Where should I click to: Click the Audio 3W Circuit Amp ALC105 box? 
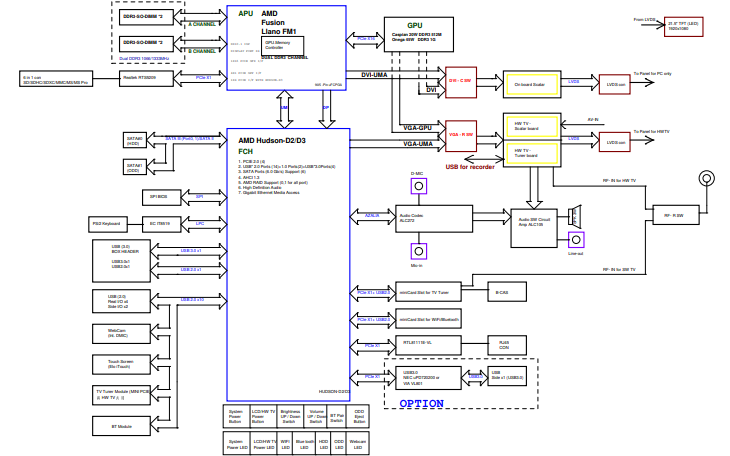[x=534, y=228]
